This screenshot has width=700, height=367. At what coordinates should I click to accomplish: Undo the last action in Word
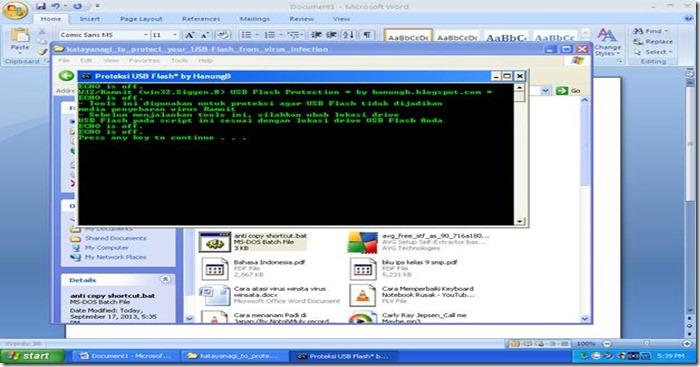click(x=56, y=6)
